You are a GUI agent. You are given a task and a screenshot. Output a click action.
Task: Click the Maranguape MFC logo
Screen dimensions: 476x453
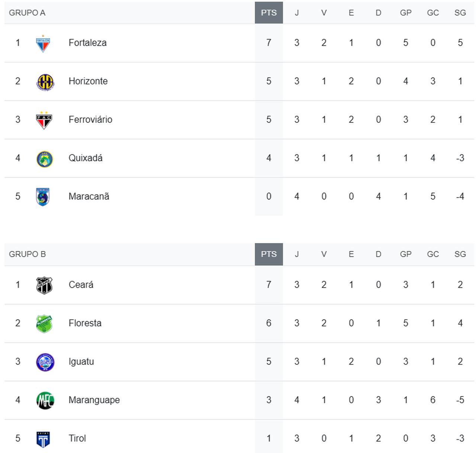click(x=45, y=401)
